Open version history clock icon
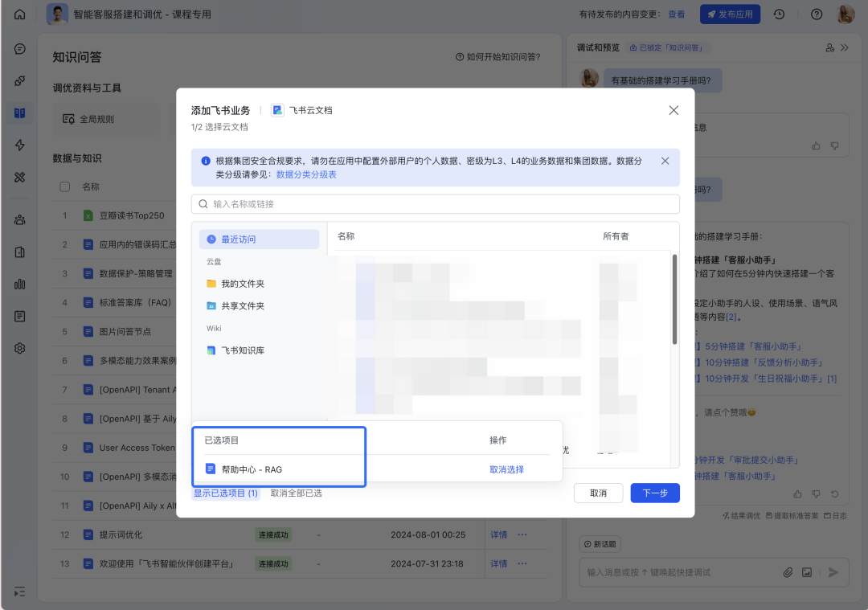 [x=779, y=14]
